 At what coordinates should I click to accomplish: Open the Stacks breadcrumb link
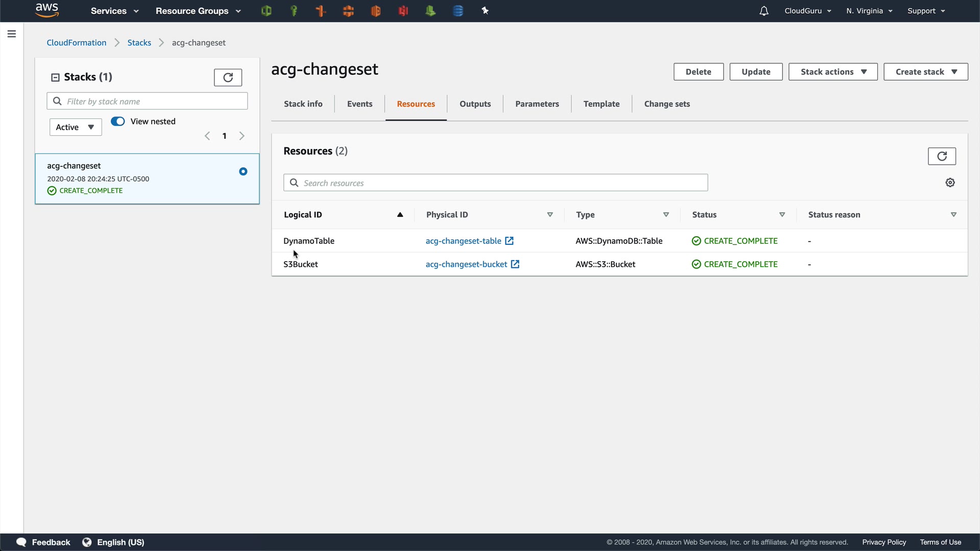[x=139, y=43]
